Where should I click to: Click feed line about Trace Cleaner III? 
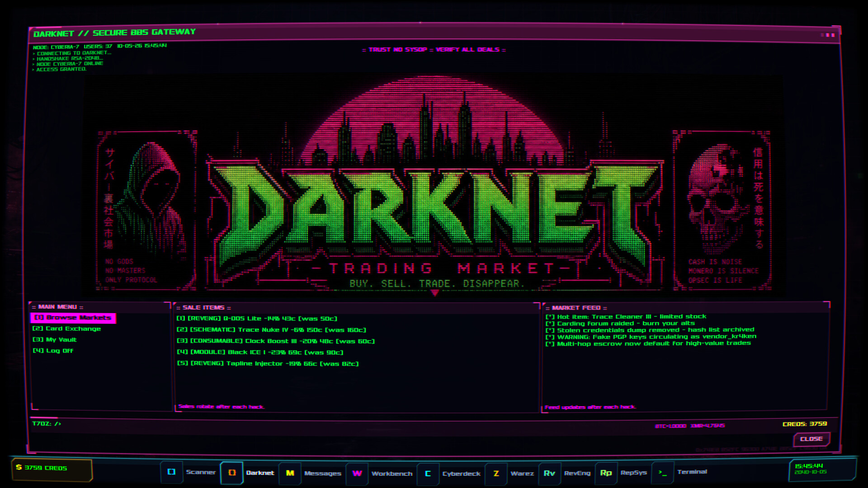626,317
